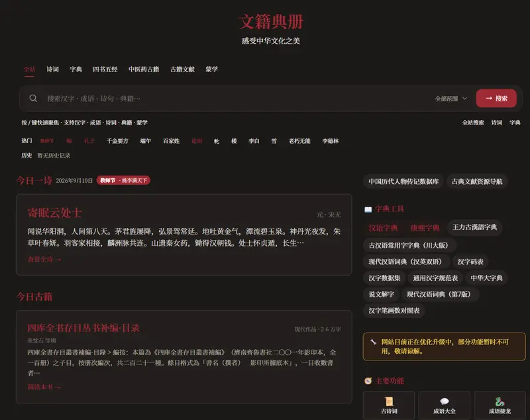Select hot keyword 乾
The image size is (530, 420).
coord(217,141)
